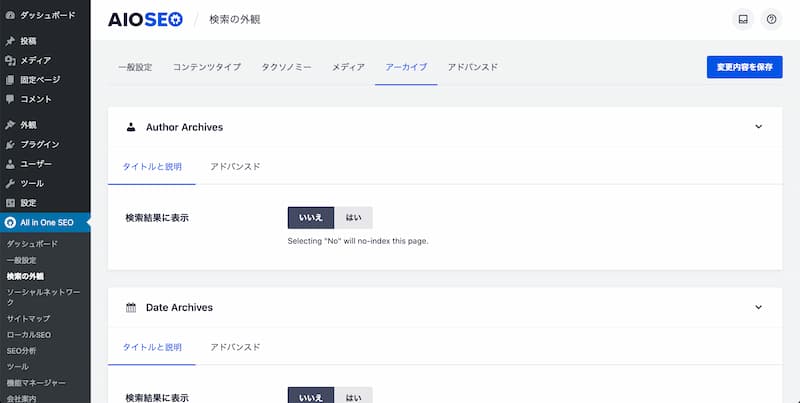Click the 検索の外観 page title in header
This screenshot has width=800, height=403.
coord(235,19)
